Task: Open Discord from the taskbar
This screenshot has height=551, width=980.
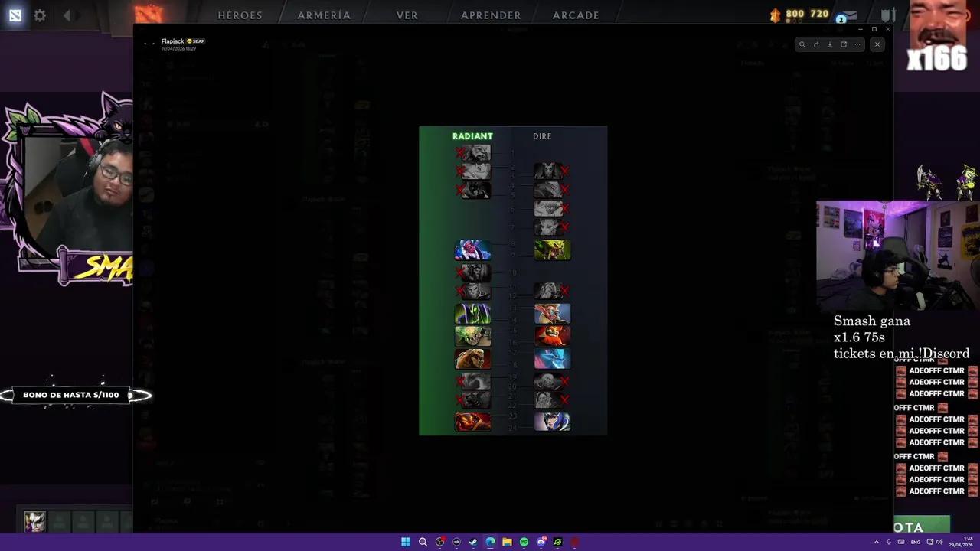Action: [541, 542]
